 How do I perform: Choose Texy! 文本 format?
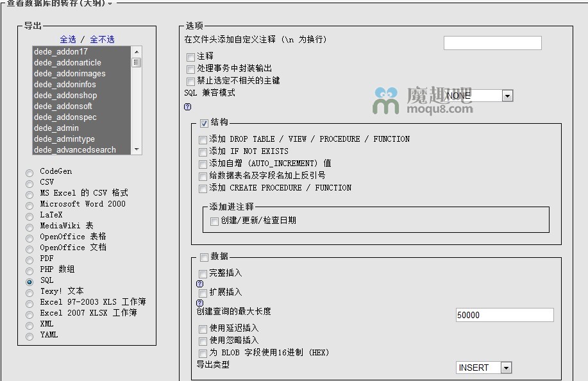(29, 292)
